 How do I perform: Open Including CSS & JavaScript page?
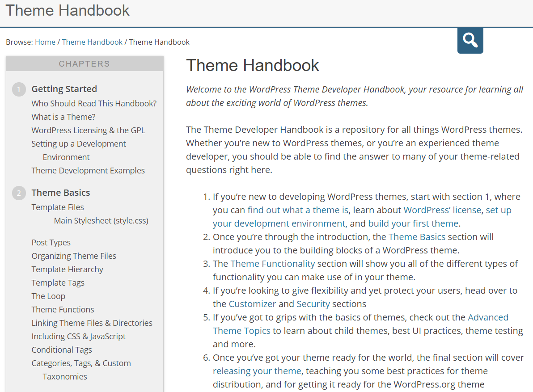click(79, 336)
